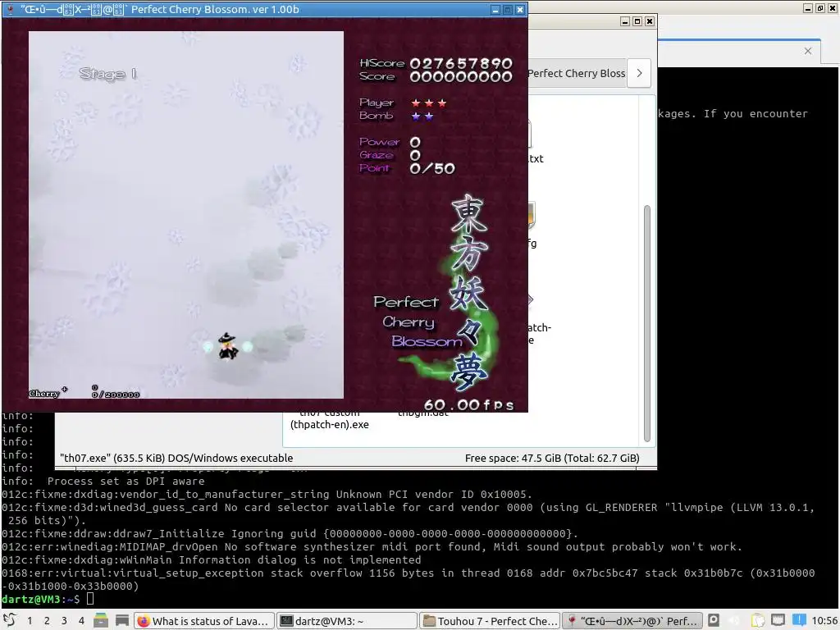Open the blue notification alert tray icon
The image size is (840, 630).
pyautogui.click(x=799, y=620)
